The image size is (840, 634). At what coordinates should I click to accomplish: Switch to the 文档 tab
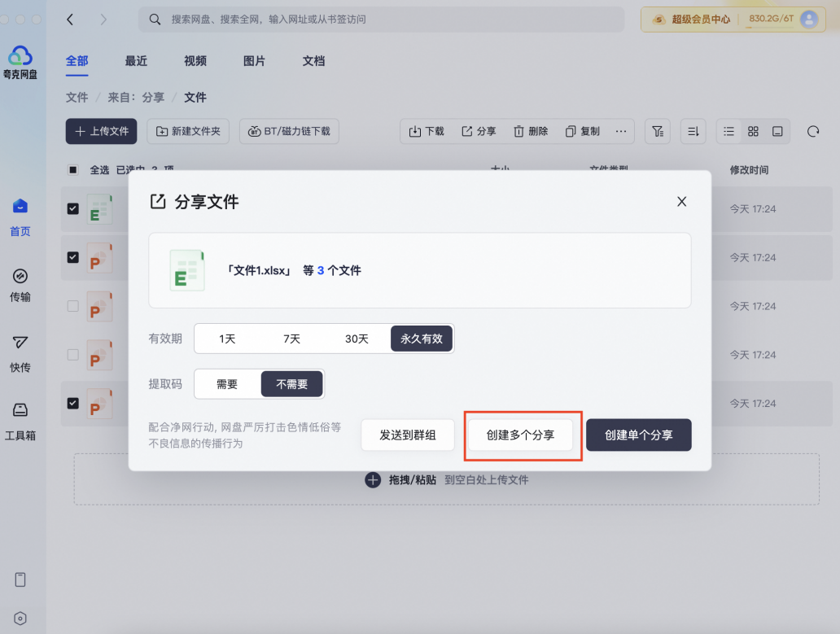click(x=313, y=61)
